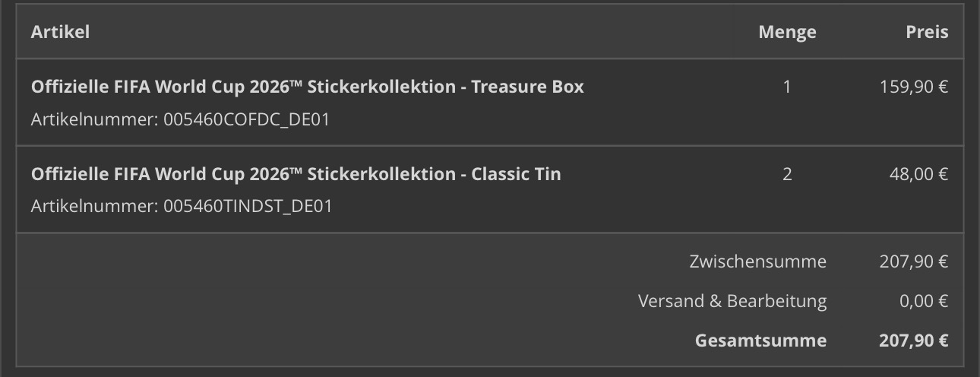Click the Versand & Bearbeitung label

tap(732, 301)
